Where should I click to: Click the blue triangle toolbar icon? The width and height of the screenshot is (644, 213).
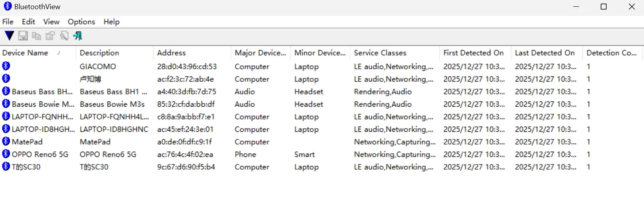click(10, 36)
